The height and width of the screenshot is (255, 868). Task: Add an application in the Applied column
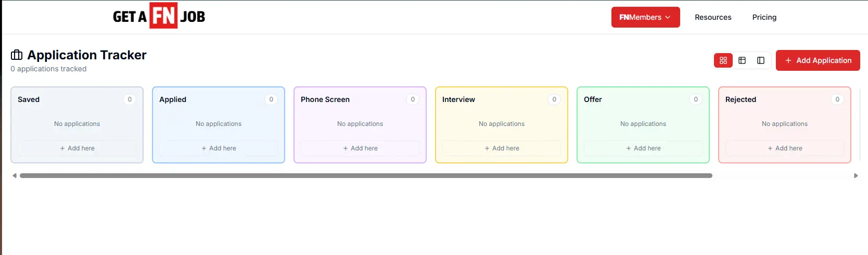coord(219,148)
